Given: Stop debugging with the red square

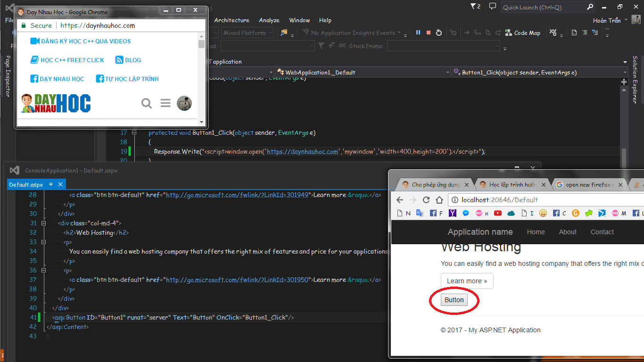Looking at the screenshot, I should tap(428, 33).
